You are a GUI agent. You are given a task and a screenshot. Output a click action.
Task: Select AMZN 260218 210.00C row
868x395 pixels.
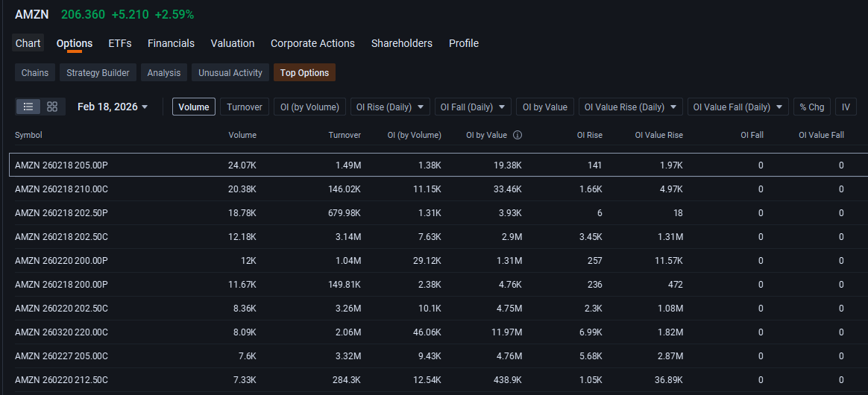click(x=438, y=189)
